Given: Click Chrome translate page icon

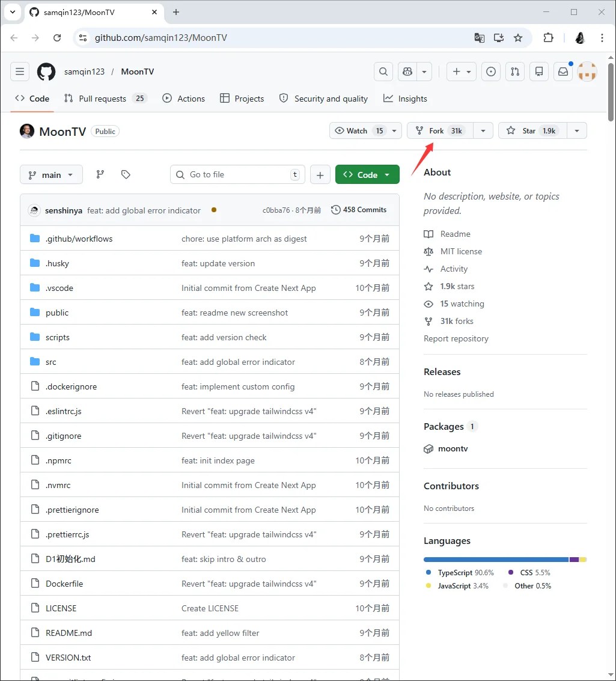Looking at the screenshot, I should (x=479, y=38).
